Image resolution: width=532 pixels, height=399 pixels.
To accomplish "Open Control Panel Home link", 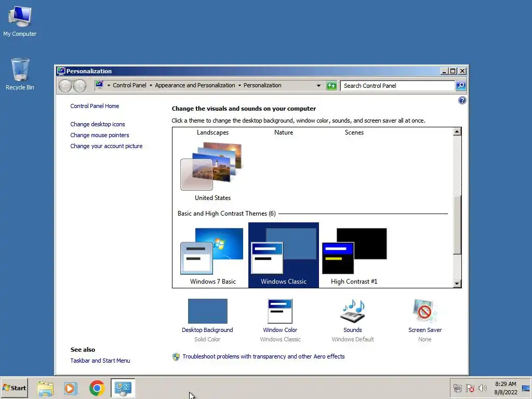I will 95,106.
